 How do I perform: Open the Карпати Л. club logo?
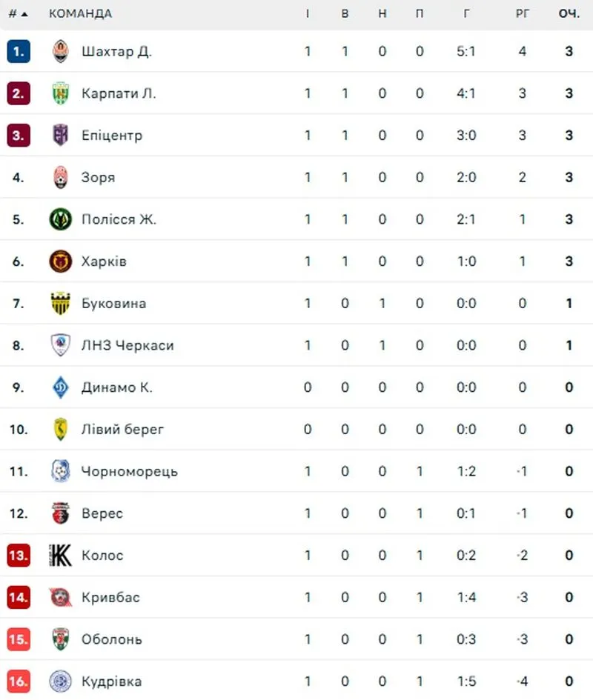60,93
